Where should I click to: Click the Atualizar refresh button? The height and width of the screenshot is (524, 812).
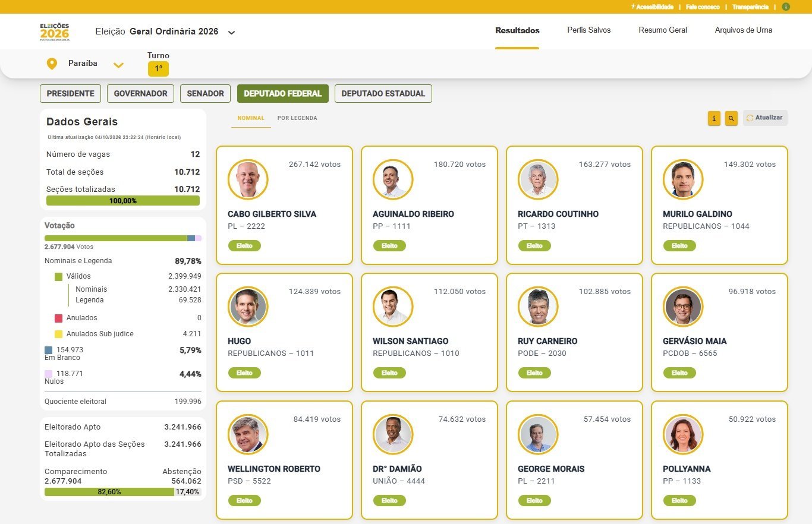click(765, 118)
